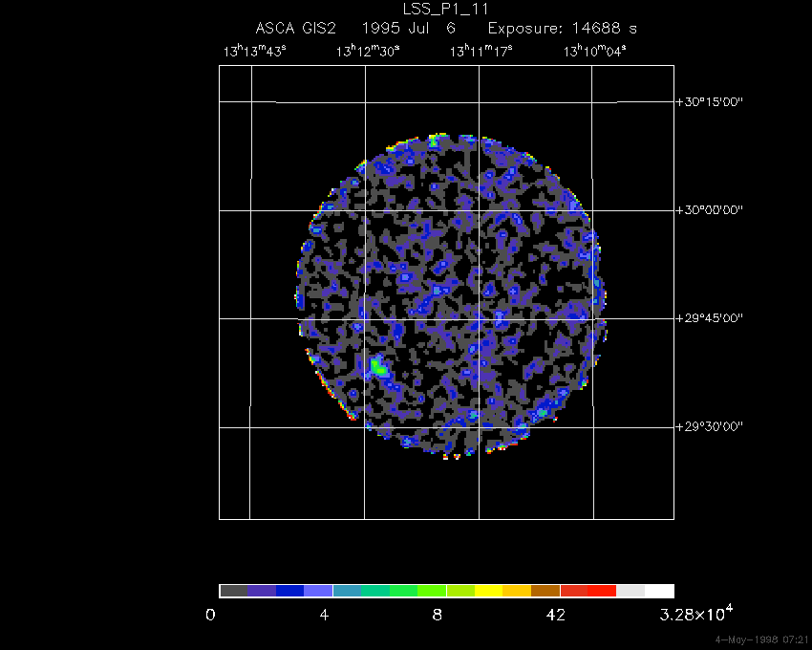The image size is (812, 650).
Task: Click the white color bar segment
Action: [659, 591]
